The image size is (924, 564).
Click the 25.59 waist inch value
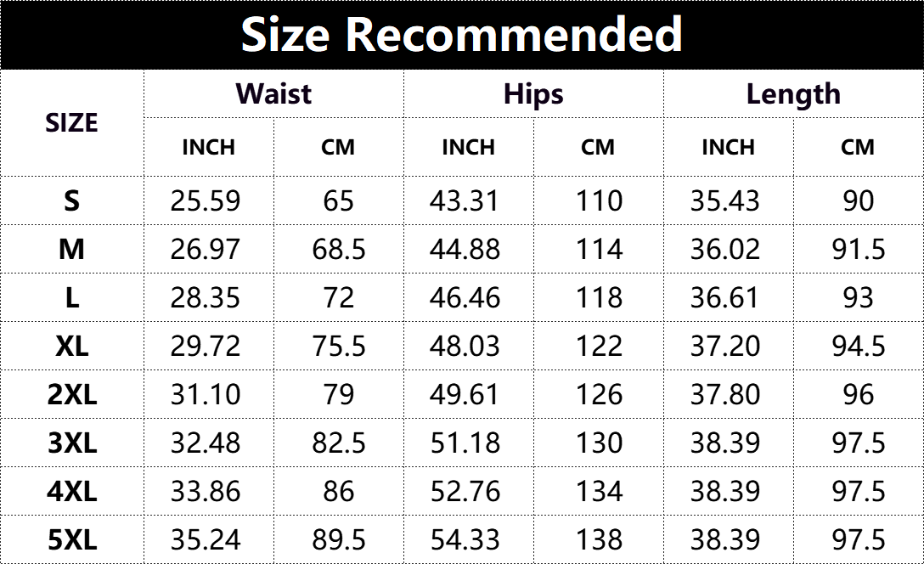coord(206,200)
